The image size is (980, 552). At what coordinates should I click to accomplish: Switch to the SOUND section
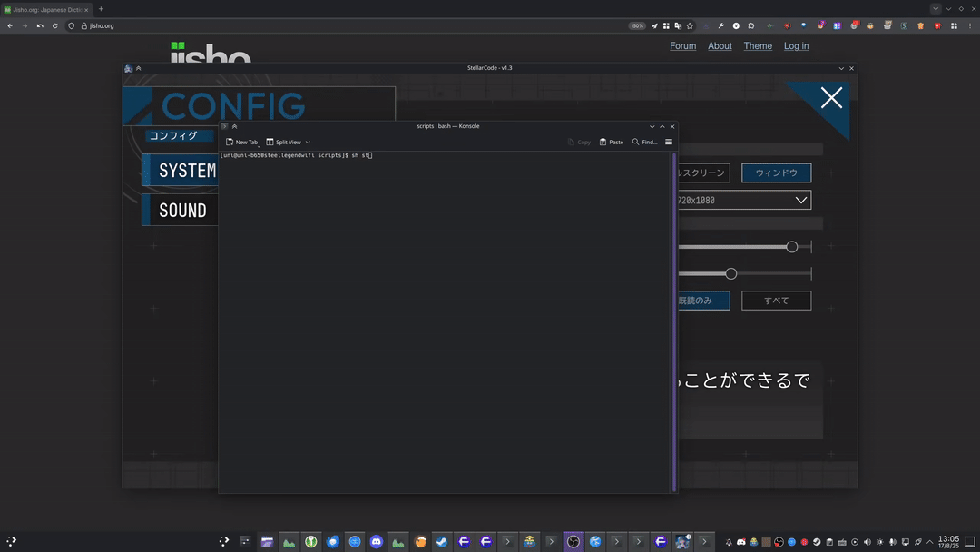[x=181, y=210]
